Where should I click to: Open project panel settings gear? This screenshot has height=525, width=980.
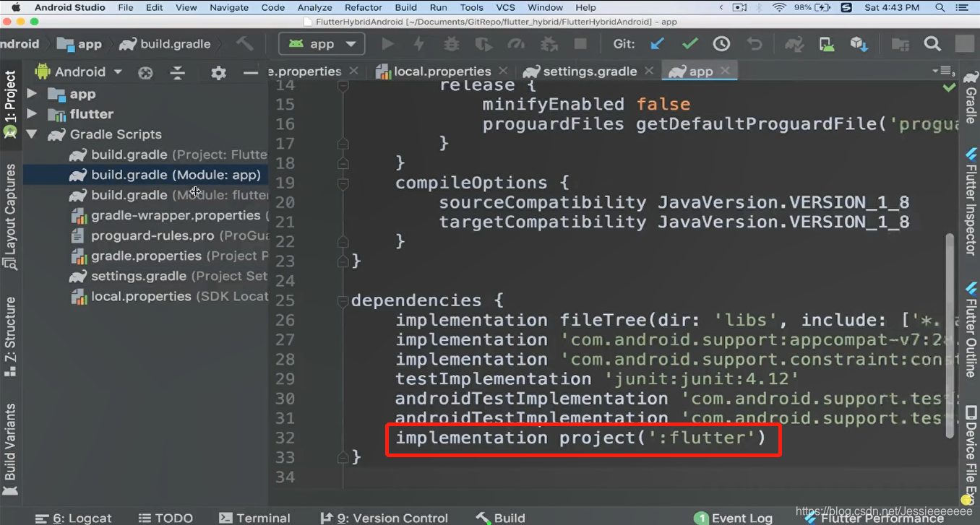pos(218,72)
